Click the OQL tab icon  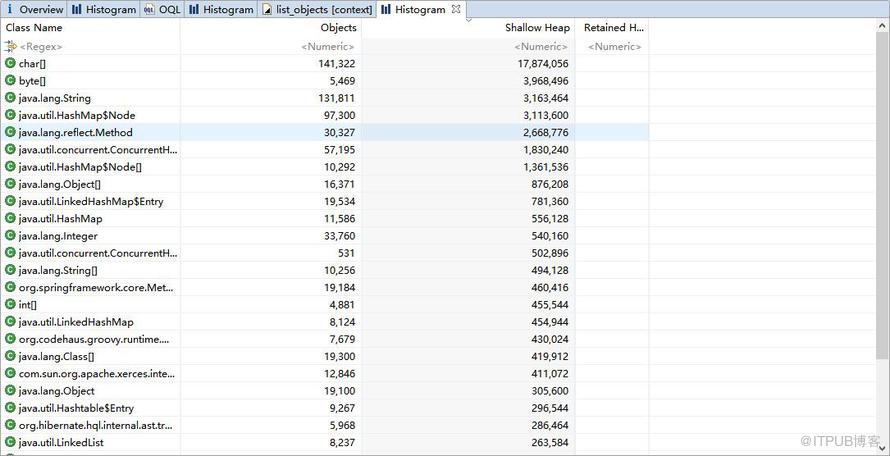pyautogui.click(x=149, y=10)
